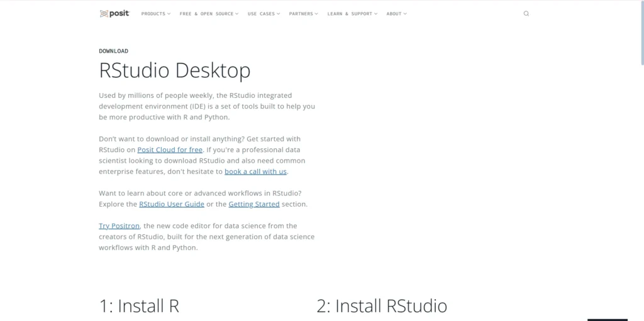Expand the Free & Open Source menu chevron
The image size is (644, 321).
(x=236, y=14)
